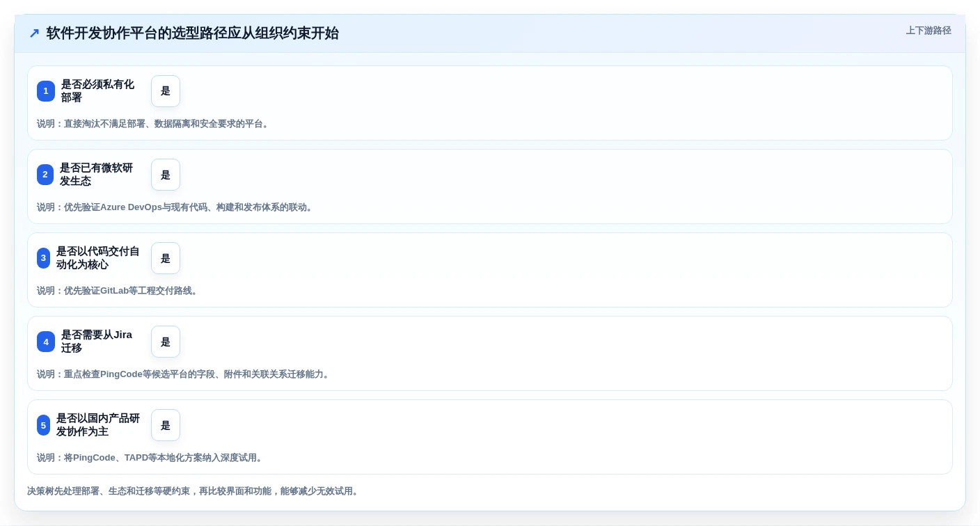Click the question 是否已有微软研发生态

(x=96, y=175)
